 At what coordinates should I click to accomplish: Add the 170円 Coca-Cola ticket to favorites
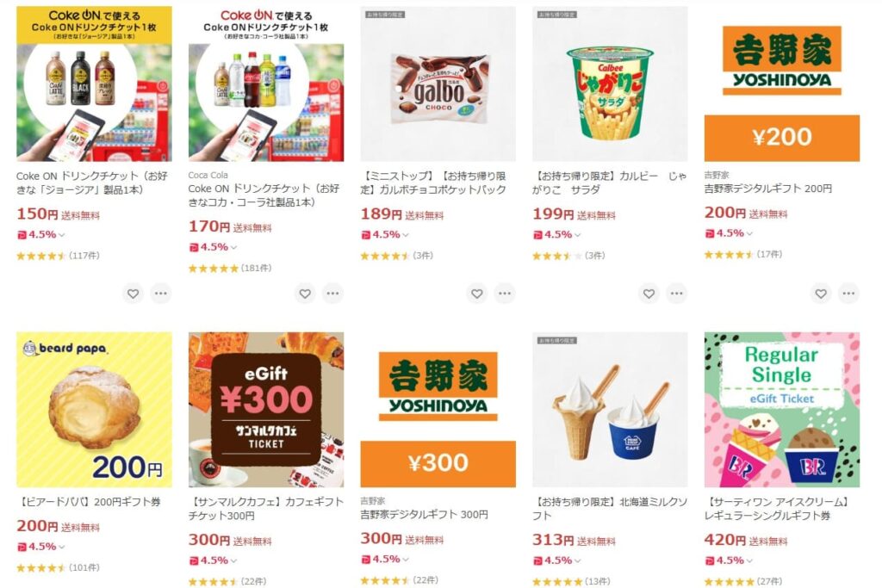305,294
